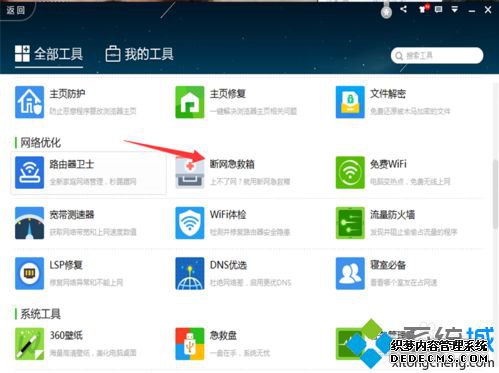Screen dimensions: 499x373
Task: Click the 流量防火墙 title text
Action: [x=393, y=215]
